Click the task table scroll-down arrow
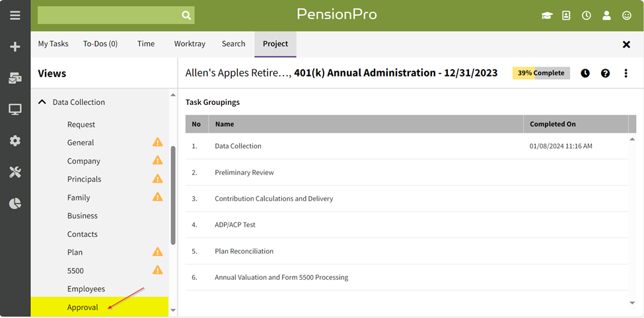 [633, 303]
